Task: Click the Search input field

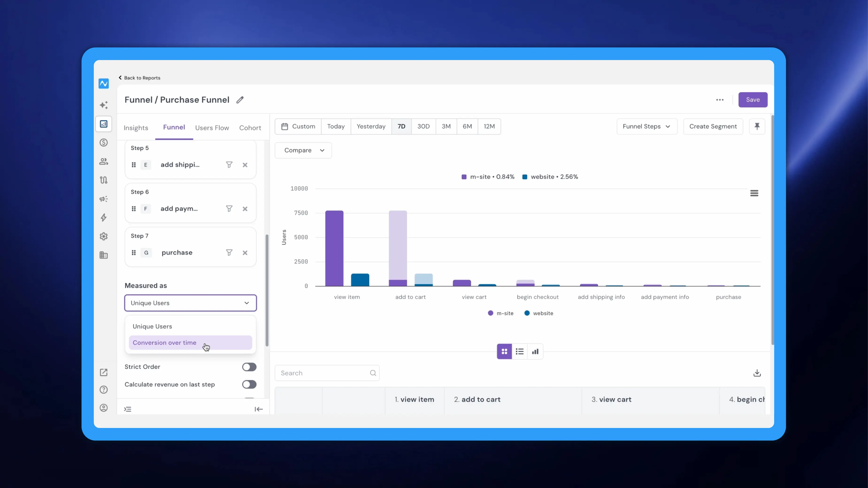Action: pos(327,373)
